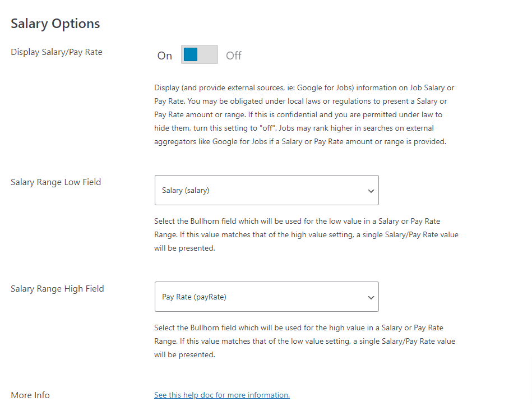Viewport: 532px width, 415px height.
Task: Click the 'Off' label beside the toggle
Action: point(233,55)
